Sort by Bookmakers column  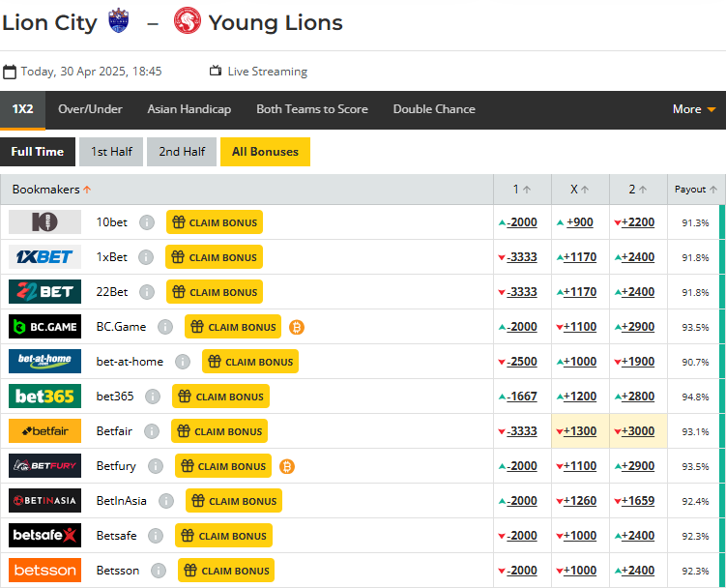pos(51,189)
